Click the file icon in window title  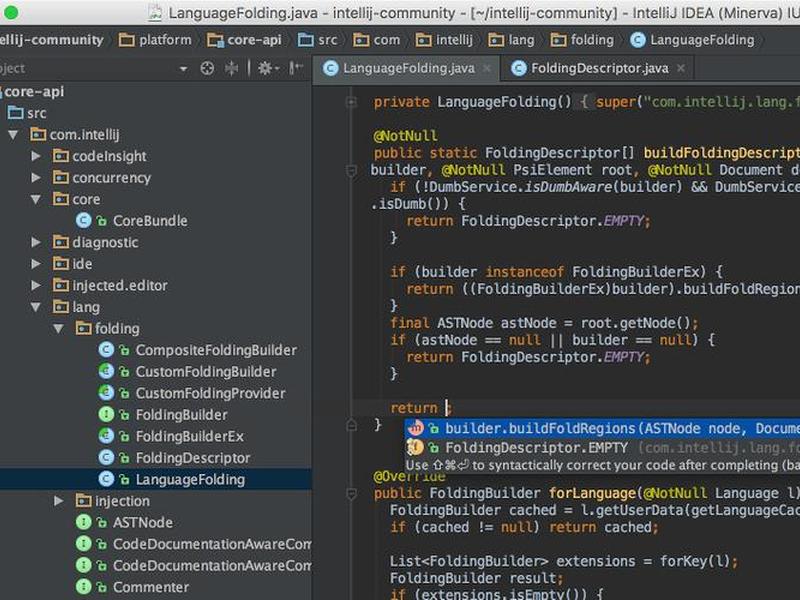point(155,13)
